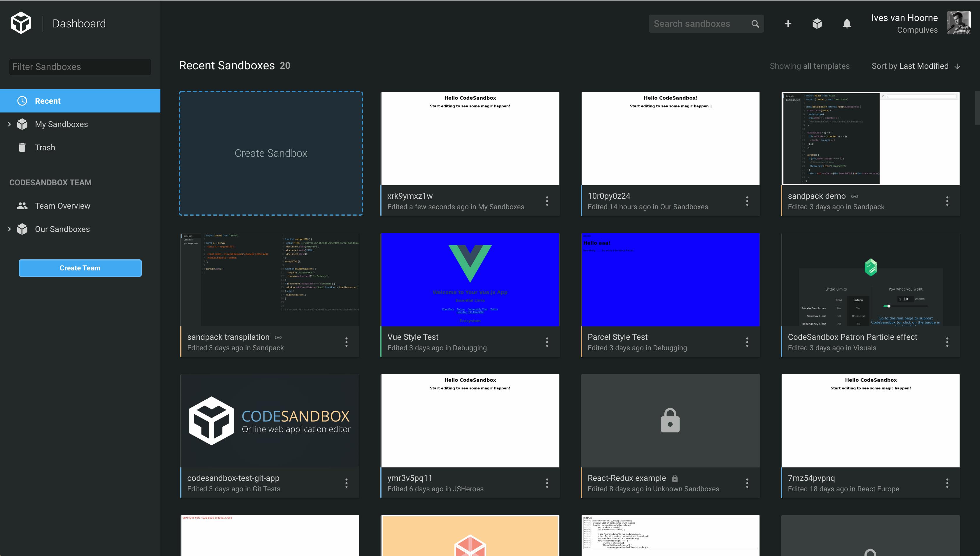The height and width of the screenshot is (556, 980).
Task: Open options menu for 10r0py0z24 sandbox
Action: 747,201
